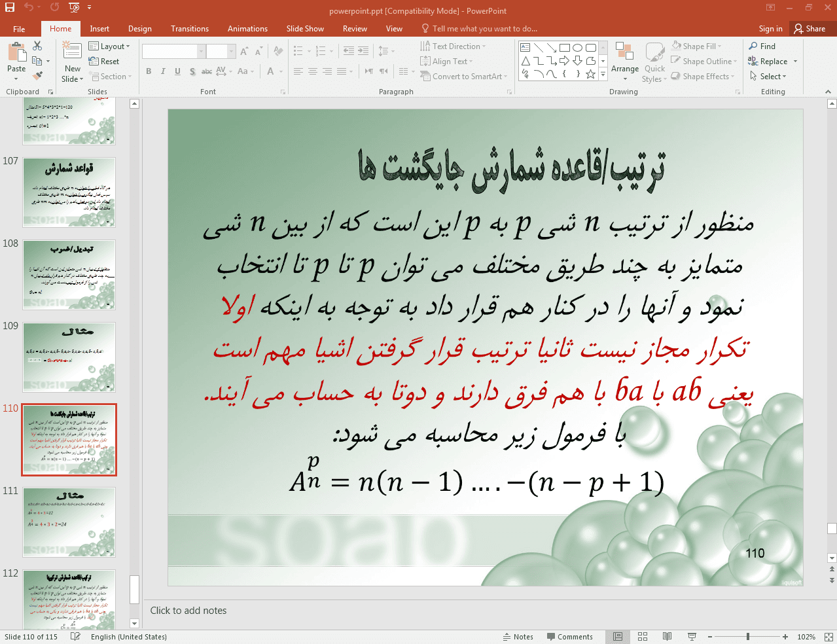Open Text Direction dropdown
The image size is (837, 644).
coord(453,46)
